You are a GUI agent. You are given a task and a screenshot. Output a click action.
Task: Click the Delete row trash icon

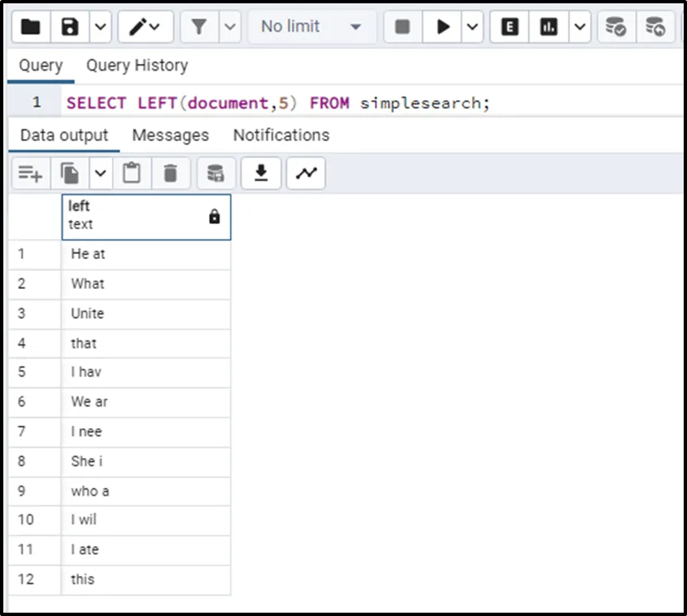tap(170, 174)
